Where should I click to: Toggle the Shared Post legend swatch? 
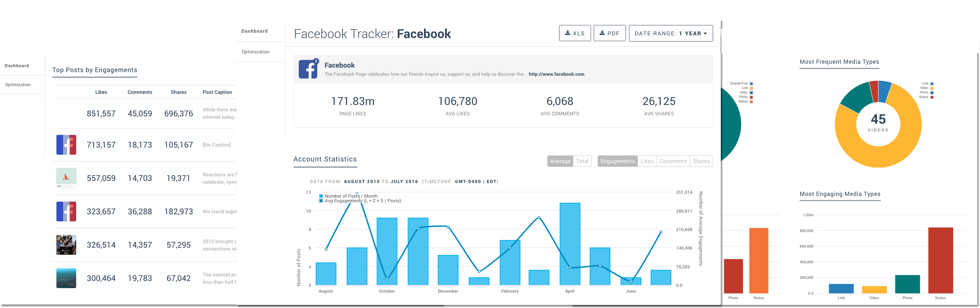[x=751, y=83]
